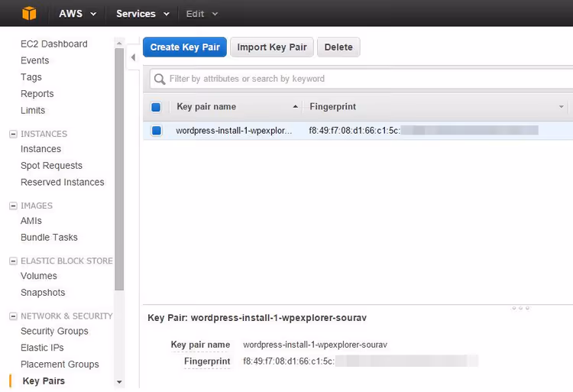The image size is (573, 392).
Task: Click the Fingerprint label in details pane
Action: pyautogui.click(x=207, y=361)
